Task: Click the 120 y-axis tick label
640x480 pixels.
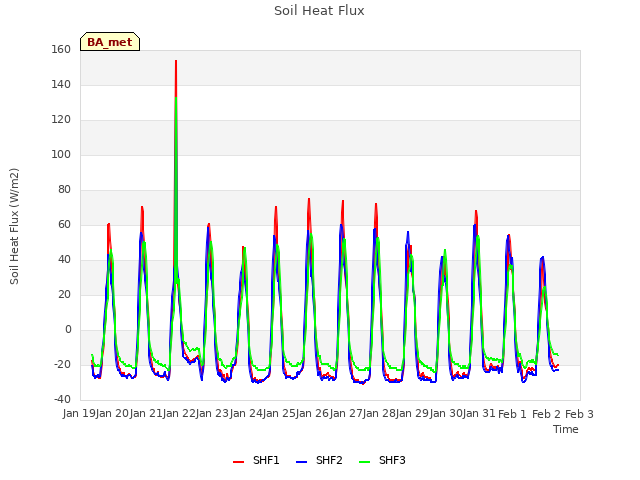Action: (x=61, y=120)
